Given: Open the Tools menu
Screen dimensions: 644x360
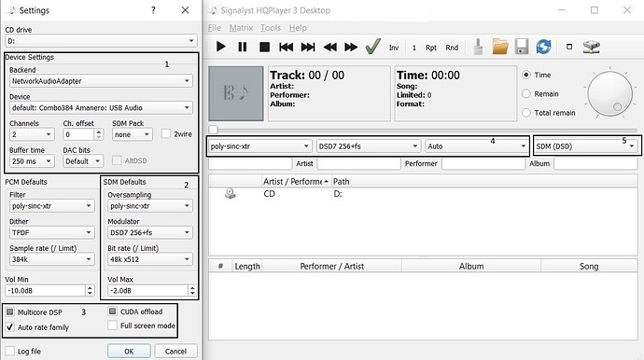Looking at the screenshot, I should (x=271, y=28).
